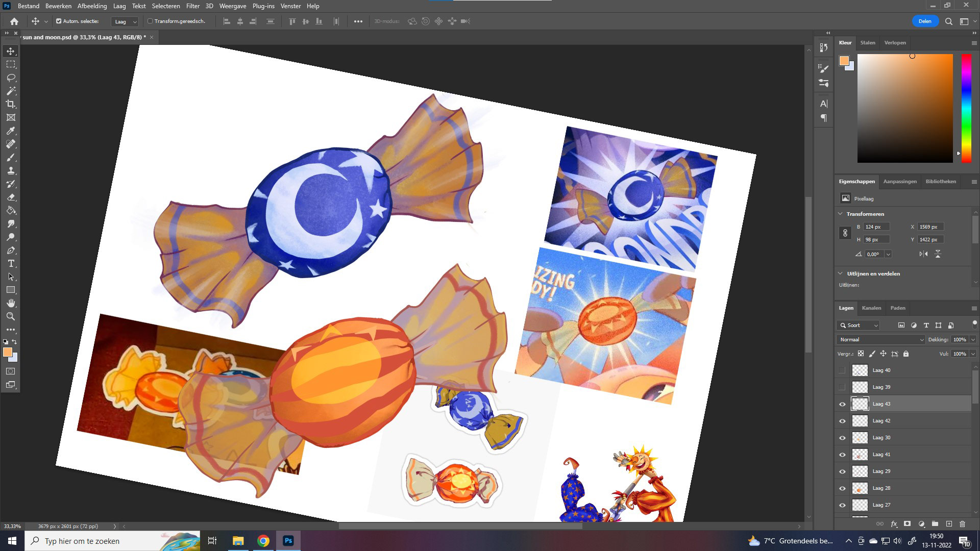Image resolution: width=980 pixels, height=551 pixels.
Task: Toggle the Autom. selectie checkbox
Action: (x=59, y=21)
